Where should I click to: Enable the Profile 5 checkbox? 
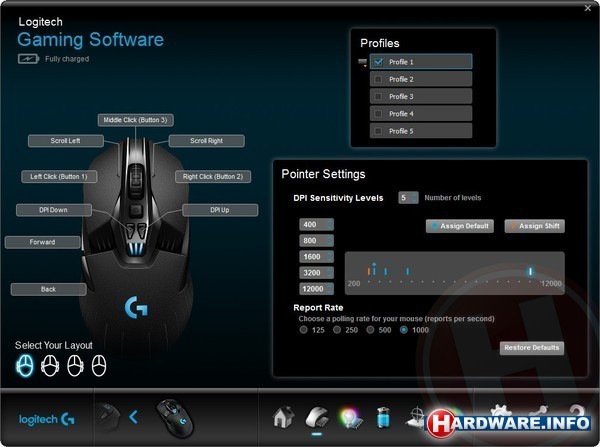pos(378,131)
